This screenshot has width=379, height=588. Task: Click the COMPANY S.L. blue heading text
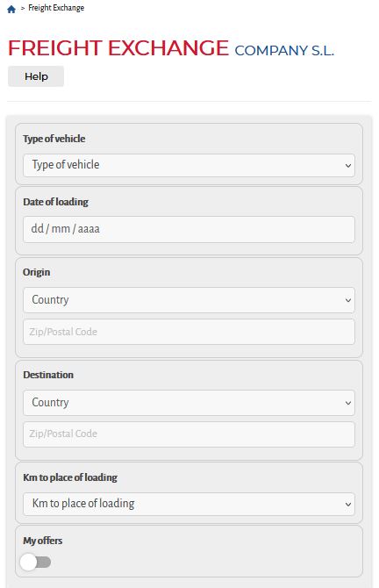click(284, 51)
